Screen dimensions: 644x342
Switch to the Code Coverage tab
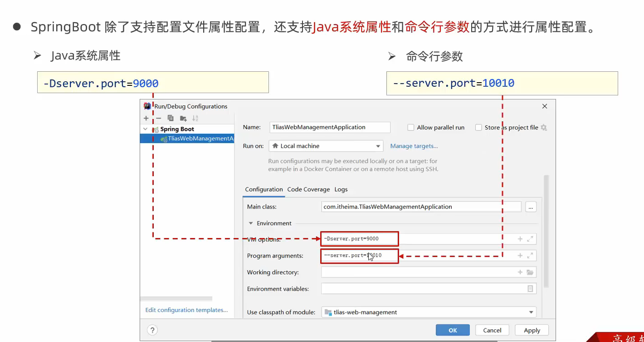[308, 189]
